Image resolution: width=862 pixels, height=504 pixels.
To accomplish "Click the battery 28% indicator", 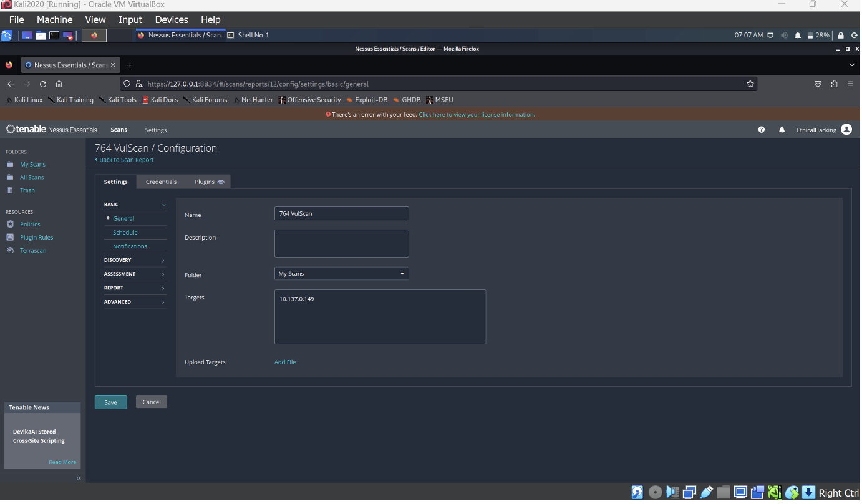I will [818, 36].
